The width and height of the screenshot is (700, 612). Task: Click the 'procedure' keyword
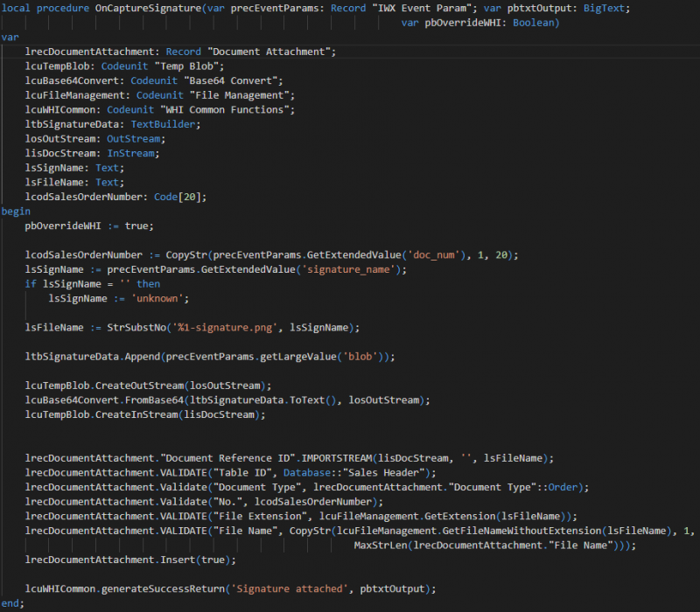pyautogui.click(x=62, y=8)
